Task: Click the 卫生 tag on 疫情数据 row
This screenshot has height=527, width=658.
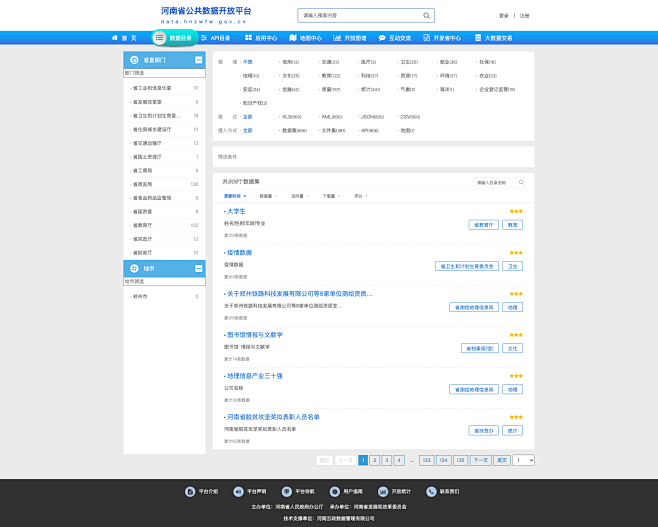Action: pyautogui.click(x=512, y=266)
